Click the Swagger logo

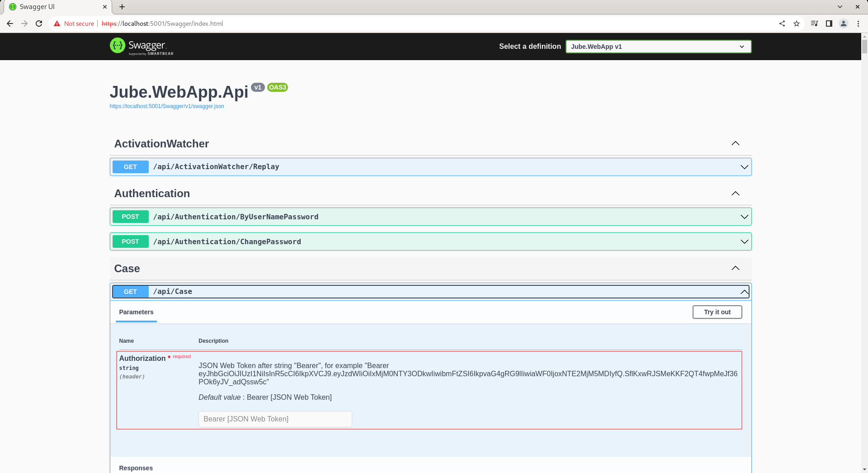(142, 46)
